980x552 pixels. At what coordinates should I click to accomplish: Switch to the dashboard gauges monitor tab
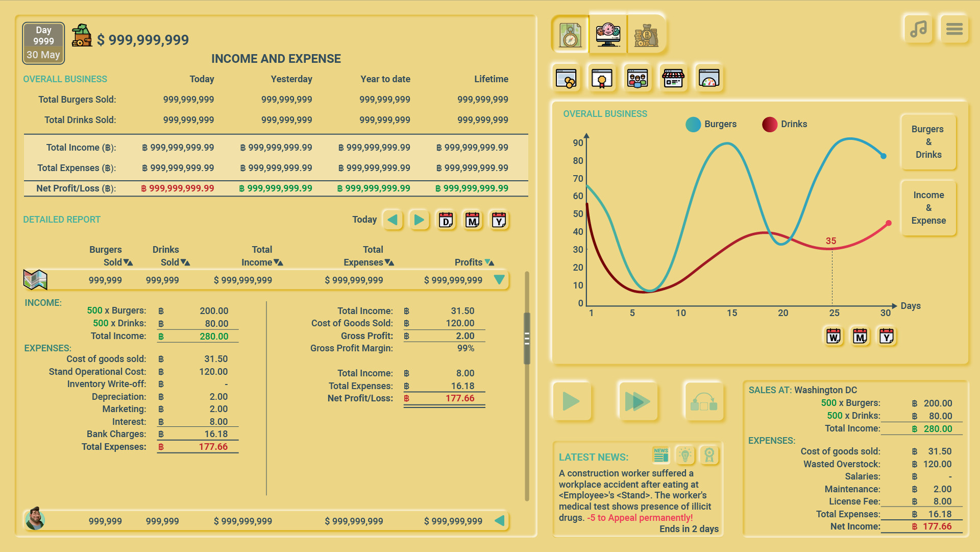(x=608, y=35)
